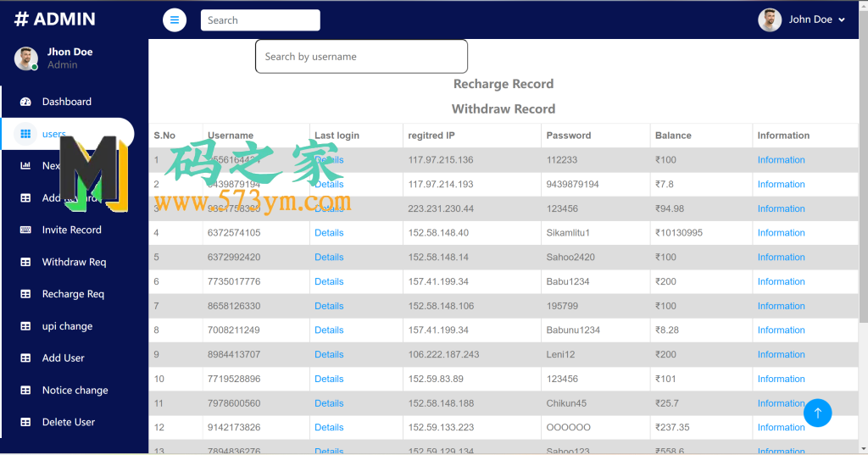Open Recharge Req menu item
868x455 pixels.
point(67,294)
